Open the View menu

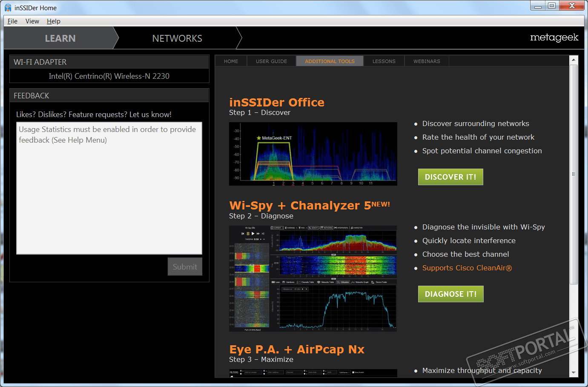click(x=32, y=21)
